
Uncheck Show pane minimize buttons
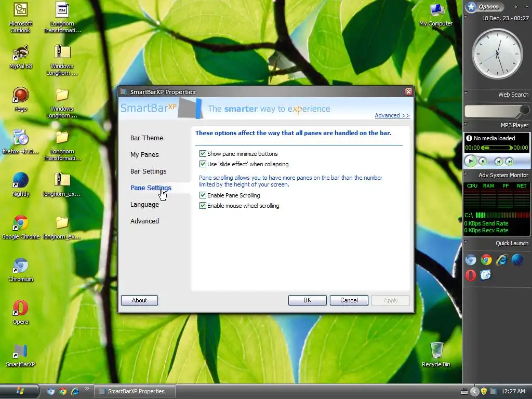(203, 154)
